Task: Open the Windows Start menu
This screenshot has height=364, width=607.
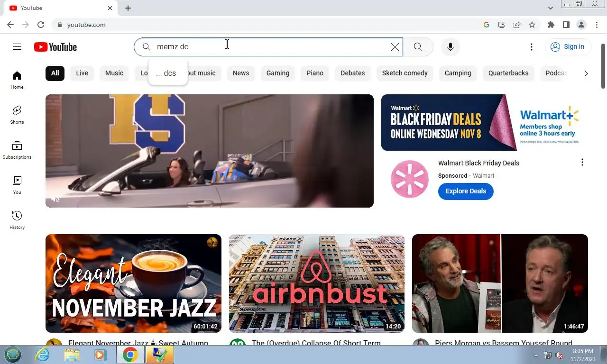Action: tap(13, 355)
